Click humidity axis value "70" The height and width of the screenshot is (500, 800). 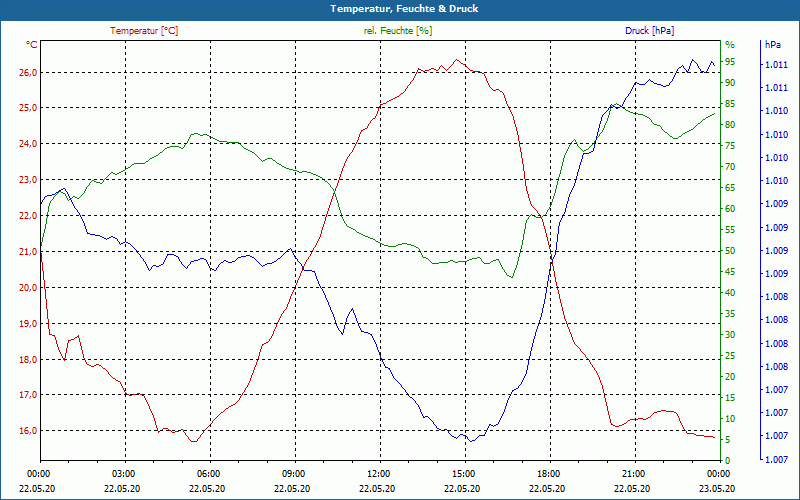[x=730, y=167]
